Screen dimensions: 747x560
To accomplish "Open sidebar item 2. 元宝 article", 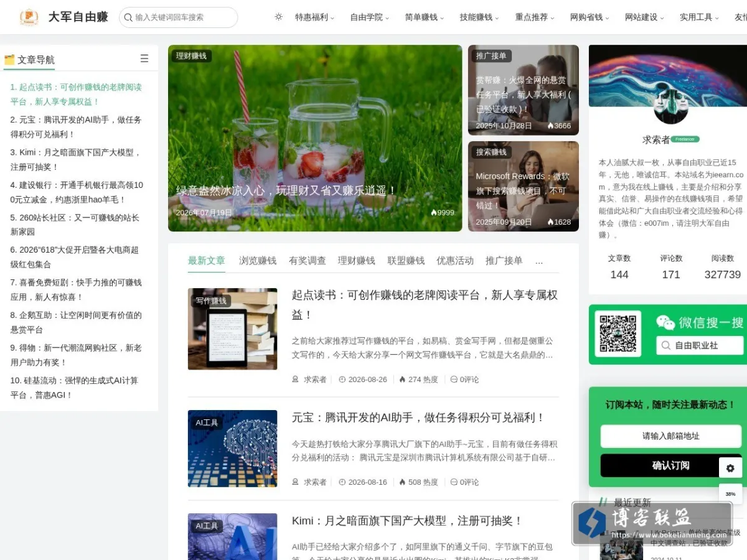I will tap(76, 127).
